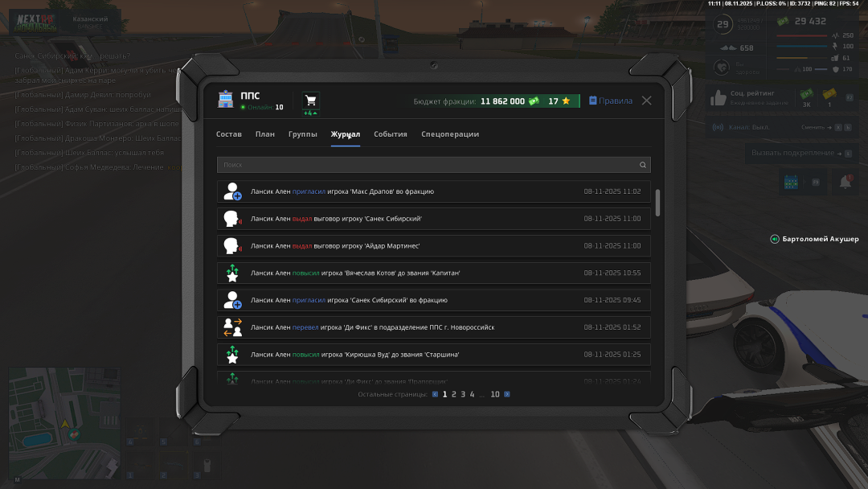Go to page 2 of journal
This screenshot has width=868, height=489.
click(453, 394)
